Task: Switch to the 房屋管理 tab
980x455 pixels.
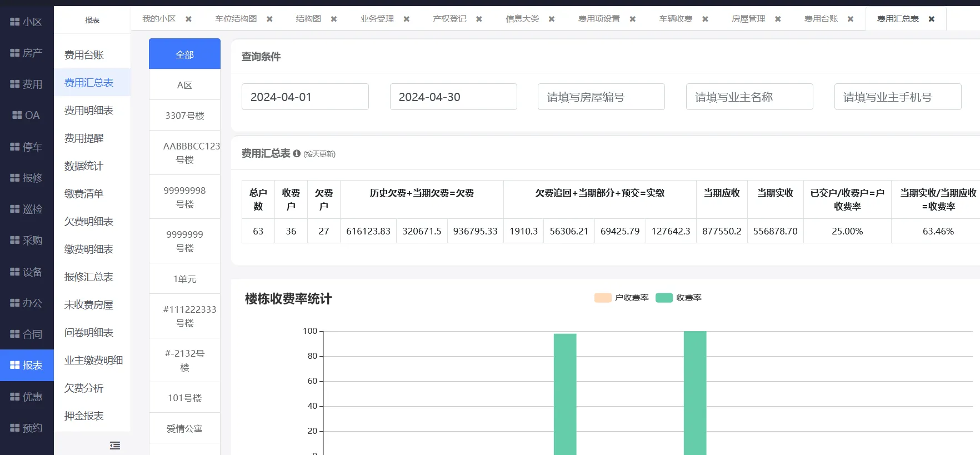Action: click(748, 19)
